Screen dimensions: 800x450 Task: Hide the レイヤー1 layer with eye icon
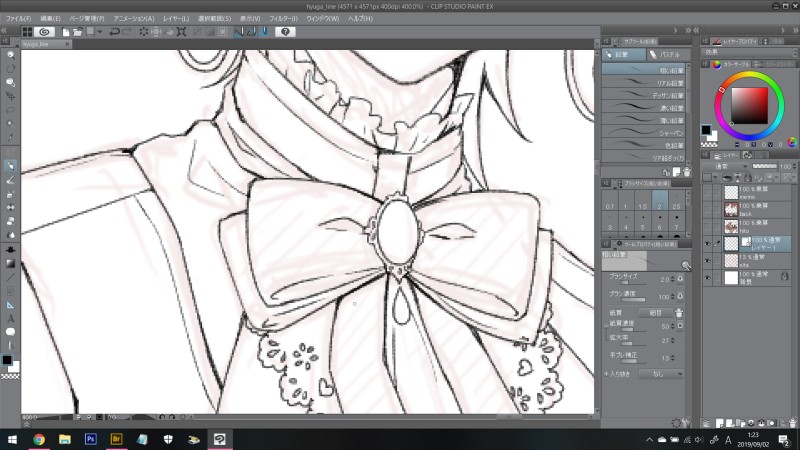707,244
